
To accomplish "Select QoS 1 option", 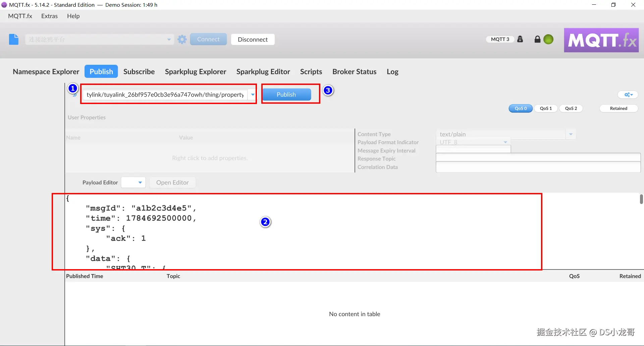I will tap(546, 108).
